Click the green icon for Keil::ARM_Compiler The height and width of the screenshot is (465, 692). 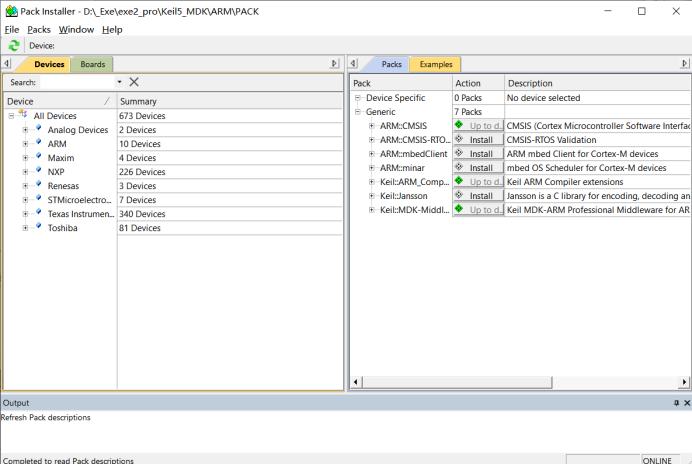pyautogui.click(x=459, y=181)
